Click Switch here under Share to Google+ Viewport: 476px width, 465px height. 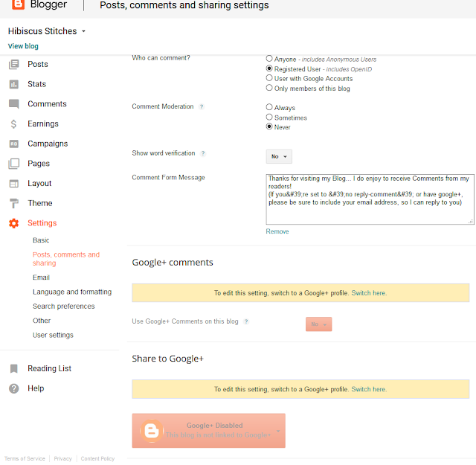(369, 389)
